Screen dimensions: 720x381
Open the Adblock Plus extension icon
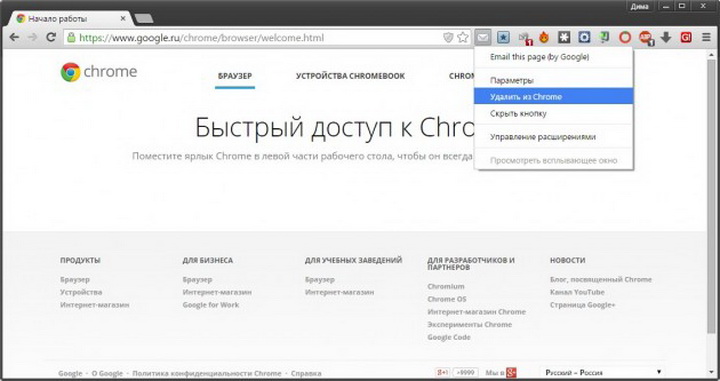click(x=646, y=38)
